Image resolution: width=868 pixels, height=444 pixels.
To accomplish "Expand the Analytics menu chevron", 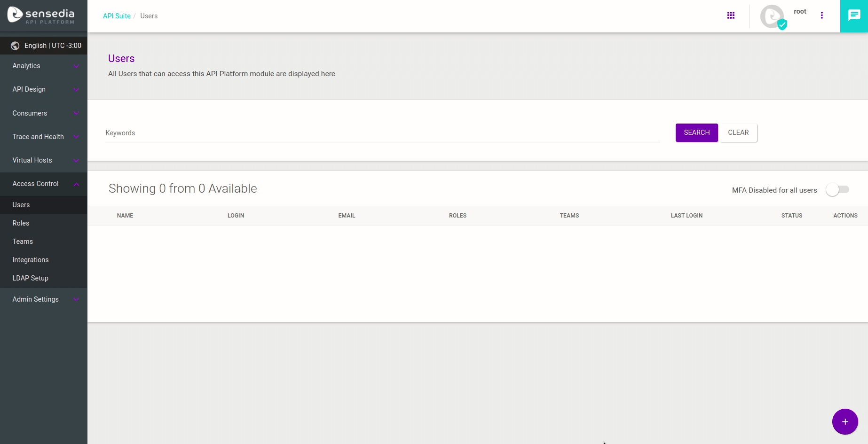I will pyautogui.click(x=76, y=66).
